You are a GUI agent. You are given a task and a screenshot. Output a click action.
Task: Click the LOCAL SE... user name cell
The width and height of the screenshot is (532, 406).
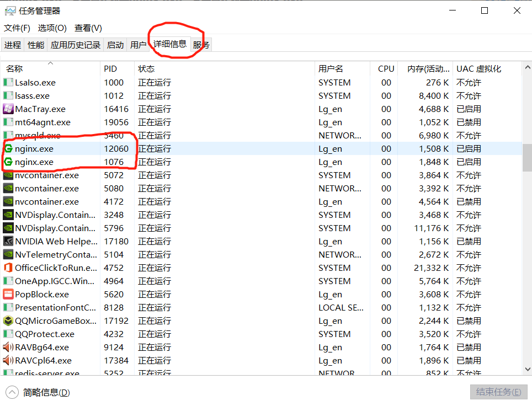coord(341,307)
